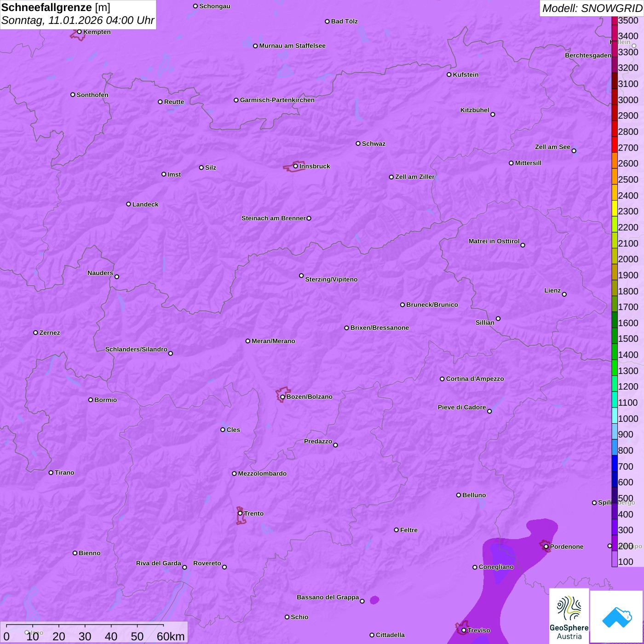Click the 'Pieve di Cadore' label
Screen dimensions: 644x644
point(462,407)
